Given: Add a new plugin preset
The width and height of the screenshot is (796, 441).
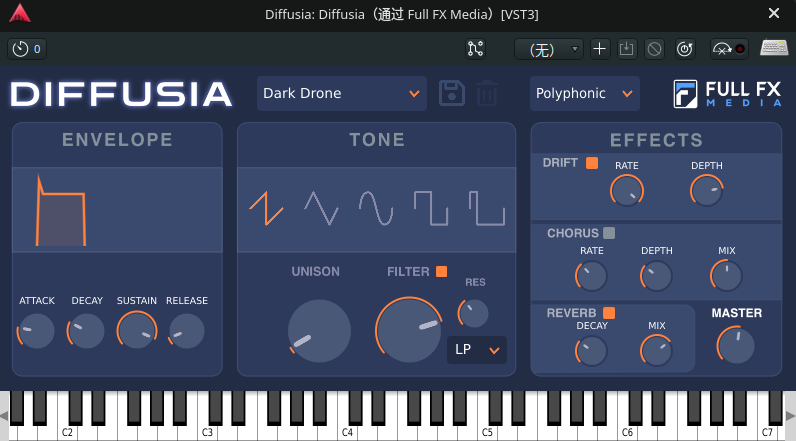Looking at the screenshot, I should point(600,49).
